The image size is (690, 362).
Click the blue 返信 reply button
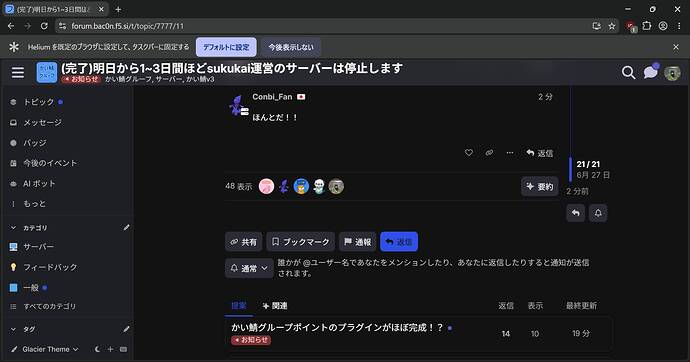coord(399,242)
